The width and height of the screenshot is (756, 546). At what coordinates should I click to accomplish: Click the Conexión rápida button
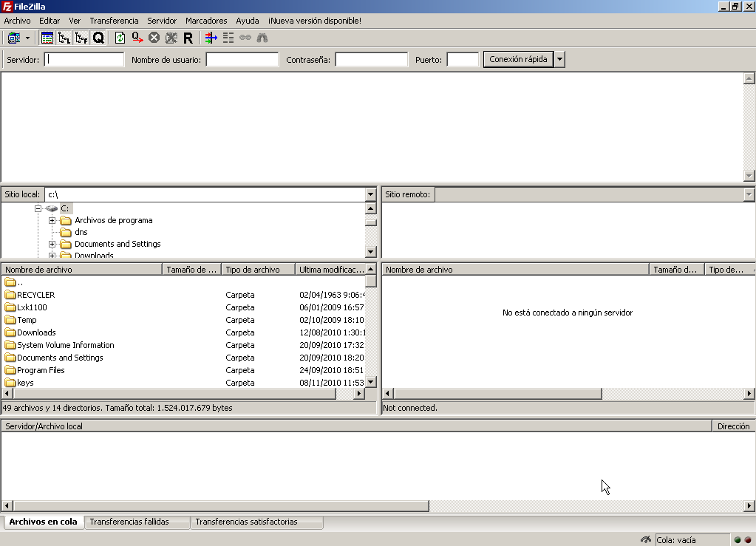(518, 59)
